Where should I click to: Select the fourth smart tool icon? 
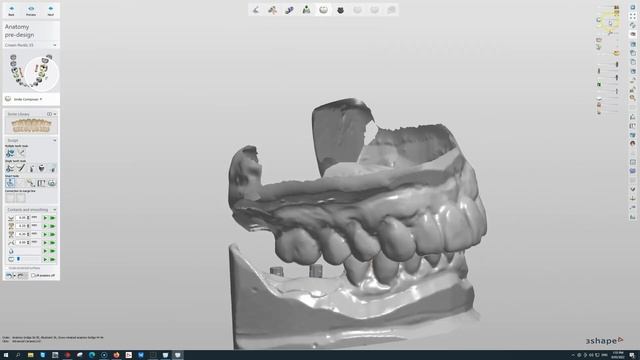coord(41,183)
